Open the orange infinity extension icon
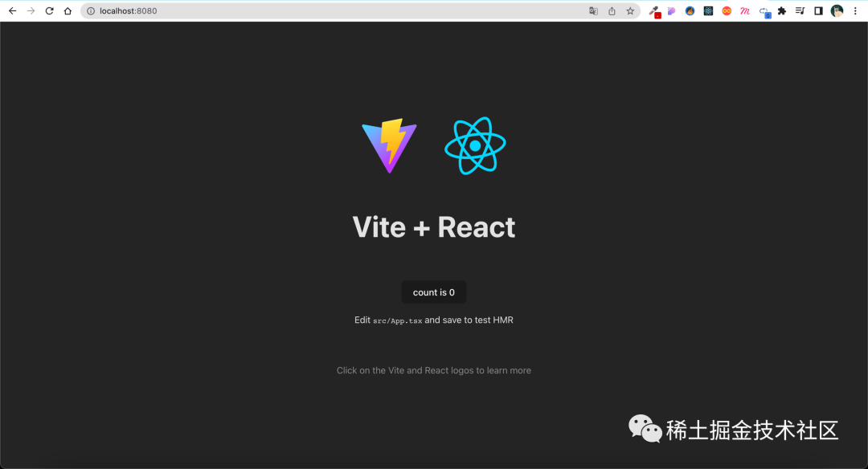The image size is (868, 469). pyautogui.click(x=727, y=10)
